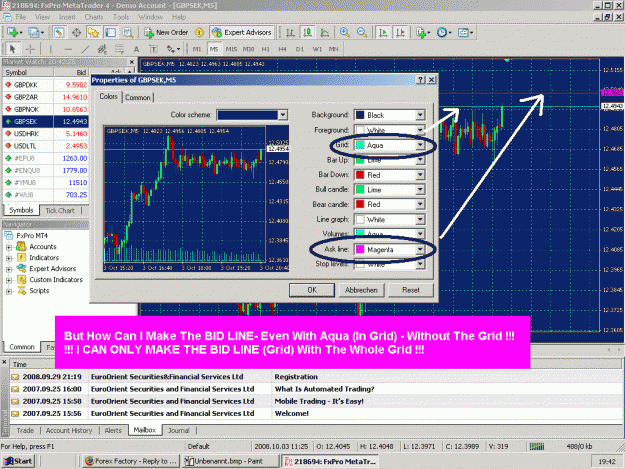The image size is (625, 469).
Task: Click the white swatch of Foreground
Action: (x=360, y=130)
